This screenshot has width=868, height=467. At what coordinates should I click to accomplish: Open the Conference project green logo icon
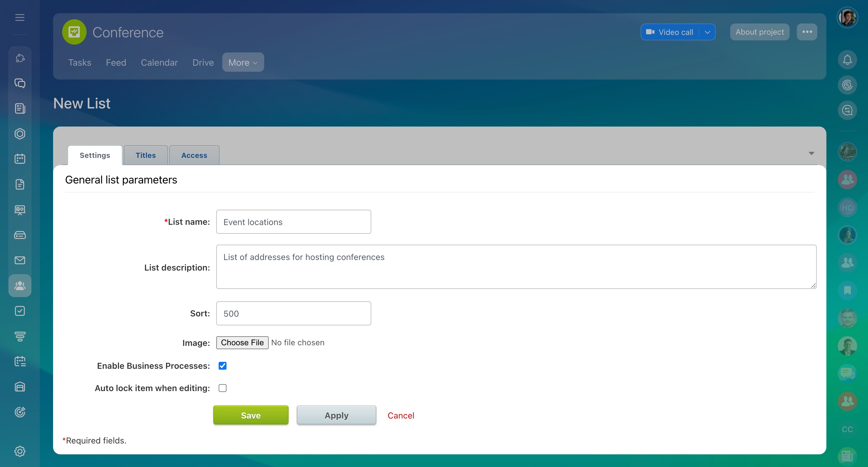pyautogui.click(x=74, y=32)
